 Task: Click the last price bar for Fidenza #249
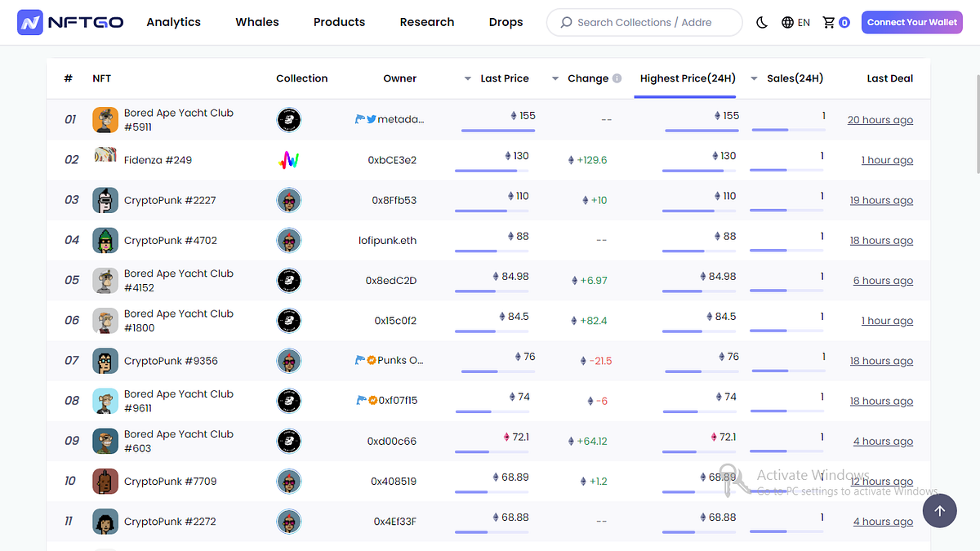(491, 171)
